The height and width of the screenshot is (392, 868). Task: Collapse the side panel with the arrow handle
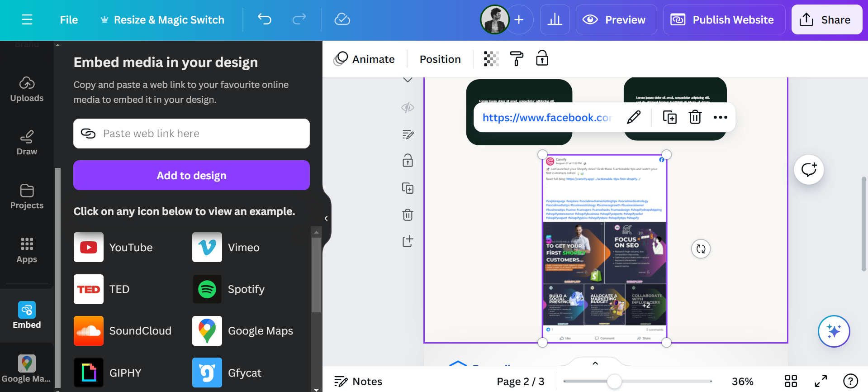[x=326, y=219]
